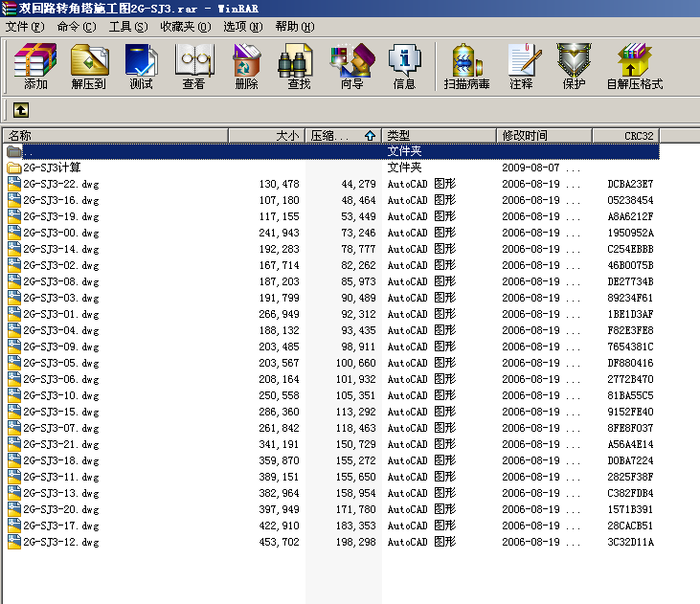Select file 2G-SJ3-22.dwg
Screen dimensions: 700x604
tap(332, 184)
